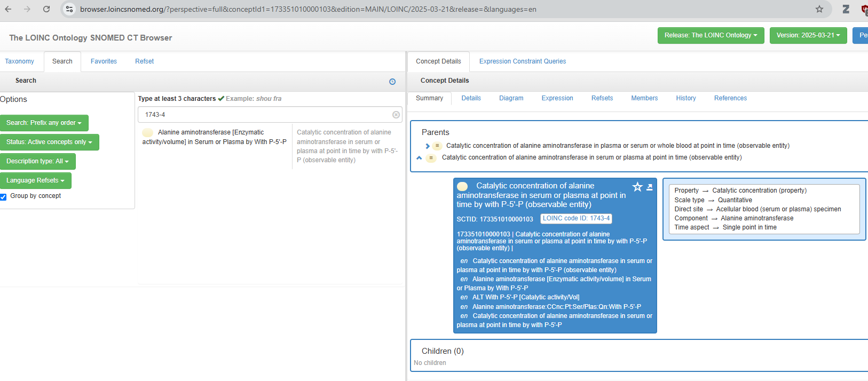Open search history clock icon
This screenshot has height=381, width=868.
point(392,82)
